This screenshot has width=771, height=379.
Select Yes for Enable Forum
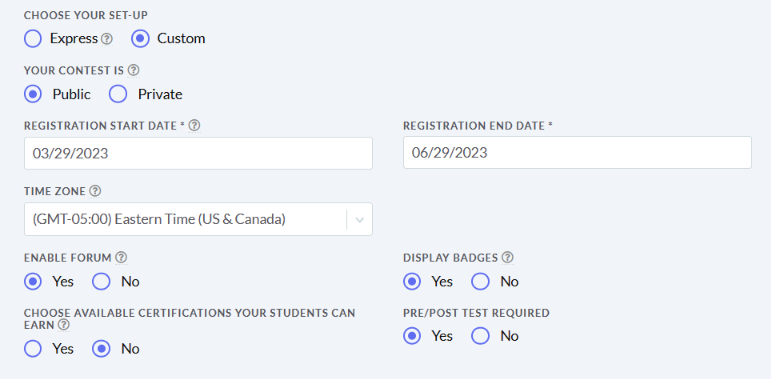click(33, 282)
